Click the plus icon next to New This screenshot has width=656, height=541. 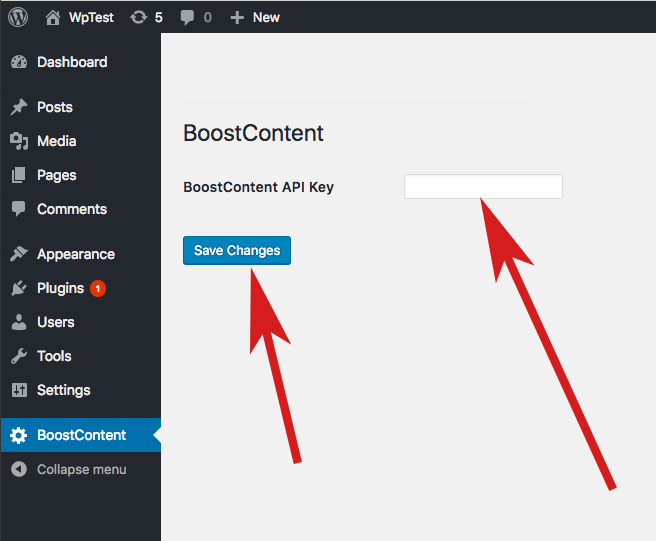click(x=237, y=17)
